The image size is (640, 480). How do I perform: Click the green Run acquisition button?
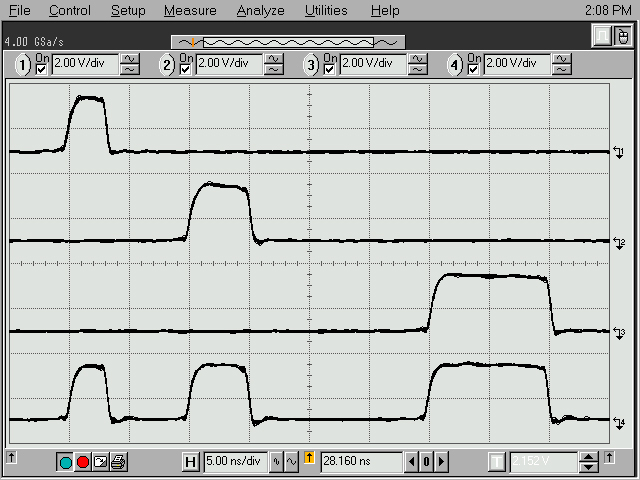[66, 461]
